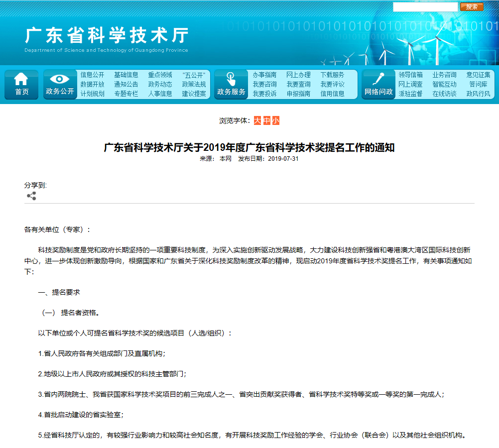Click the English department name subtitle
Screen dimensions: 499x448
(x=106, y=50)
